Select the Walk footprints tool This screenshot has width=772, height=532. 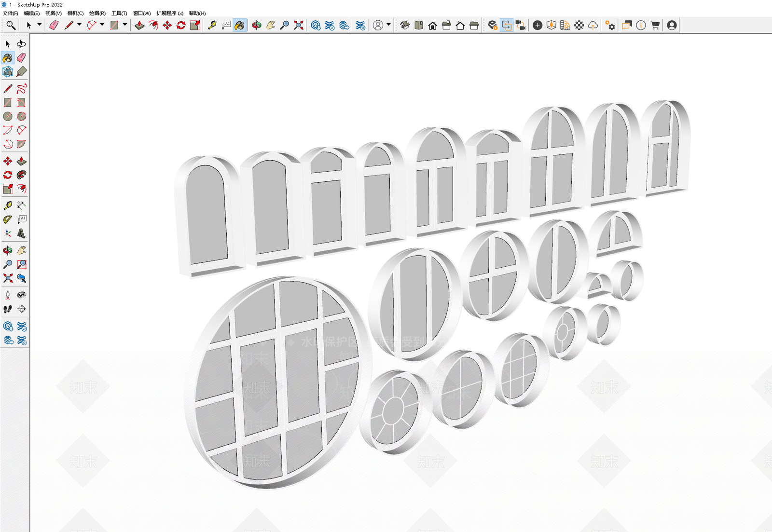[8, 309]
